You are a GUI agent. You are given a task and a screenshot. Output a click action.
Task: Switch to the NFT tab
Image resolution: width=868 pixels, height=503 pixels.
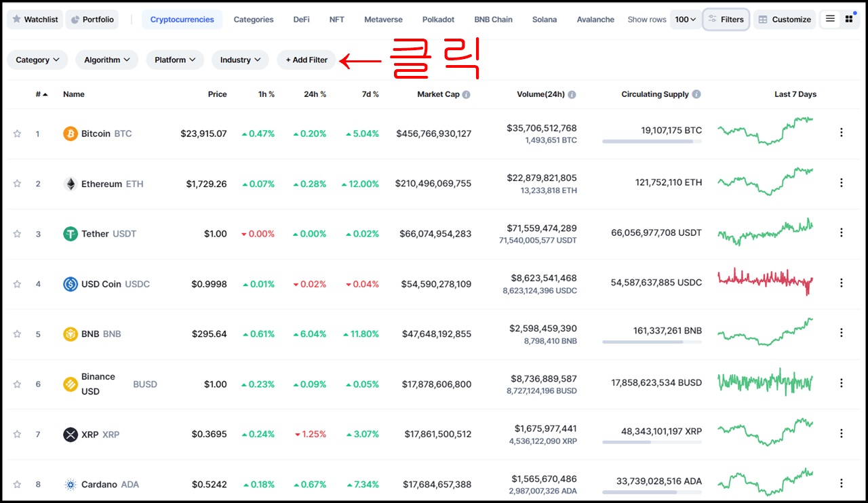(x=337, y=20)
